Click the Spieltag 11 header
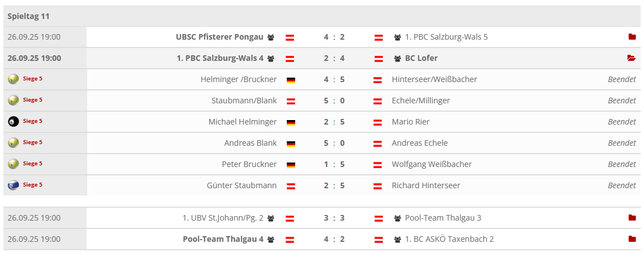 click(29, 16)
